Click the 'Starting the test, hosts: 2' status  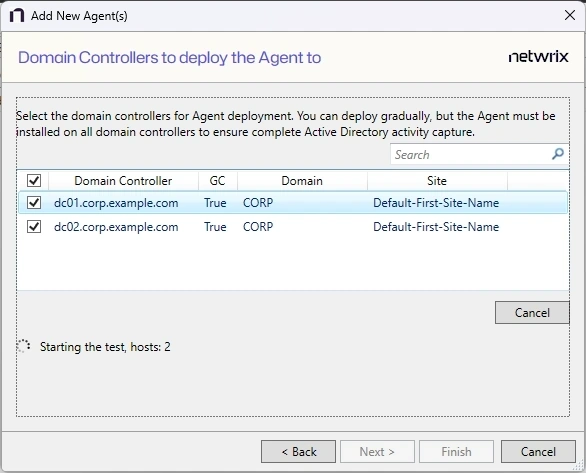(105, 347)
